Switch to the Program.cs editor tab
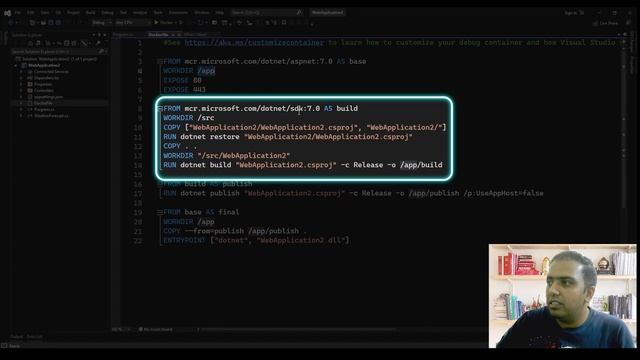Viewport: 640px width, 360px height. 123,35
